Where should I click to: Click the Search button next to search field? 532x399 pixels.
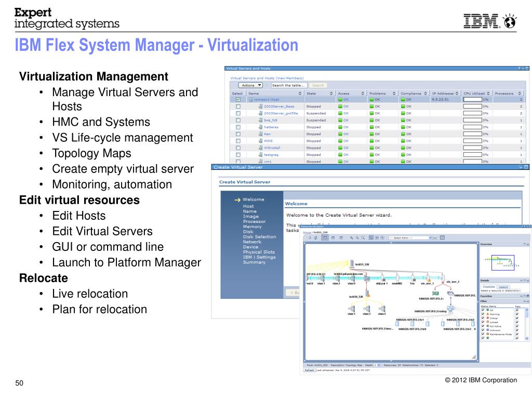(318, 86)
